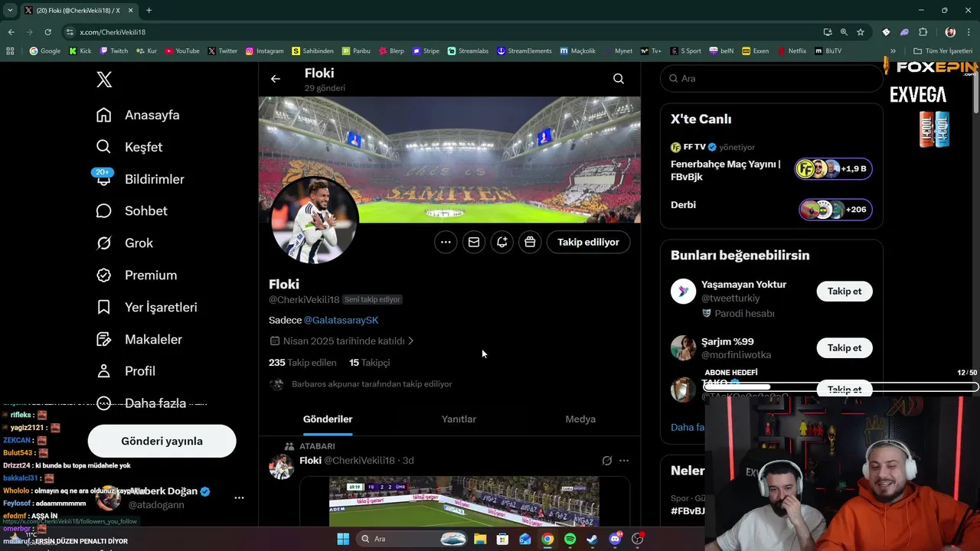980x551 pixels.
Task: Open the X logo home icon
Action: [104, 79]
